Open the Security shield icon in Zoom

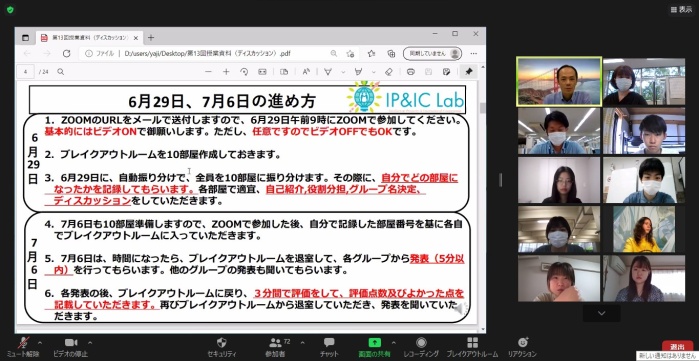(222, 343)
